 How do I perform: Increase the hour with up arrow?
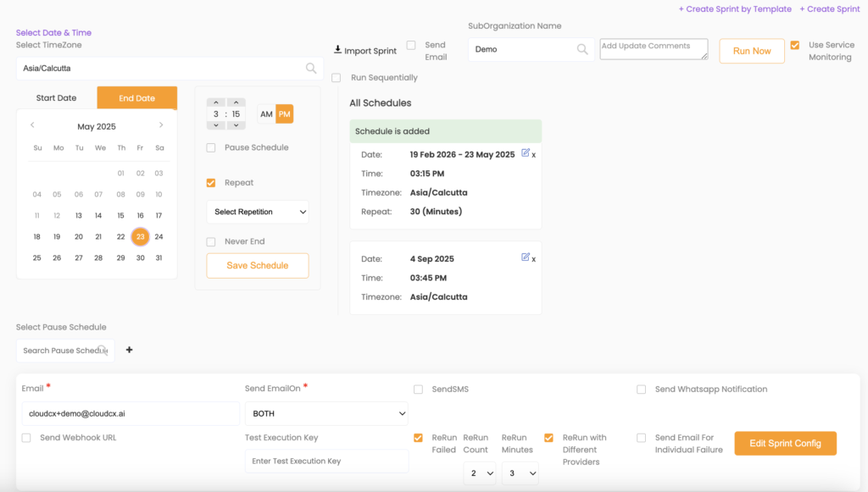tap(215, 102)
